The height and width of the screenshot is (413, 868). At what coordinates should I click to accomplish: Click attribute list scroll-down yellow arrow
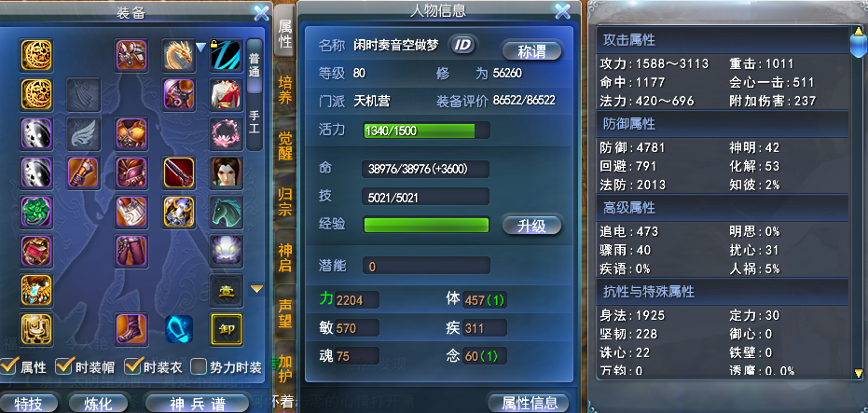(859, 373)
